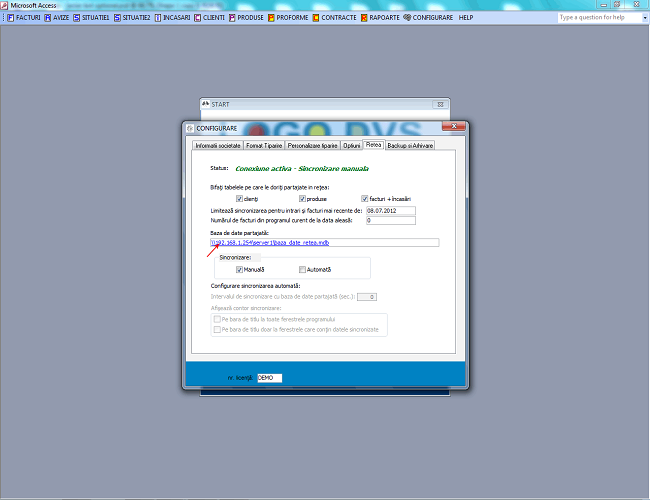The image size is (650, 500).
Task: Click the 'Conexiune activa' status text
Action: coord(302,168)
